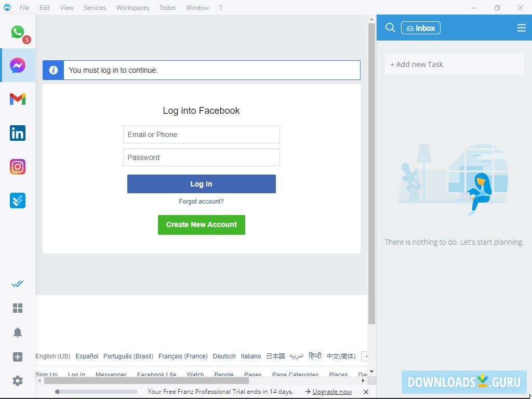Click the trial progress bar
Screen dimensions: 532x399
(96, 392)
